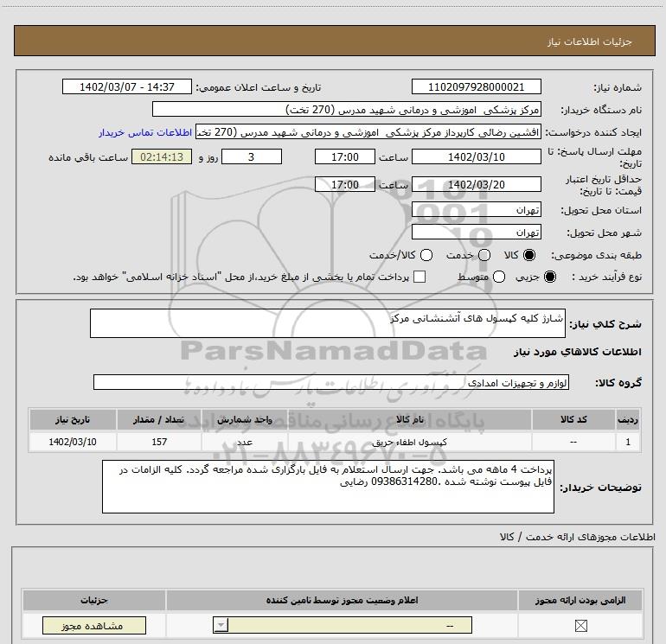This screenshot has width=666, height=644.
Task: Click the delivery province field تهران
Action: [x=476, y=210]
